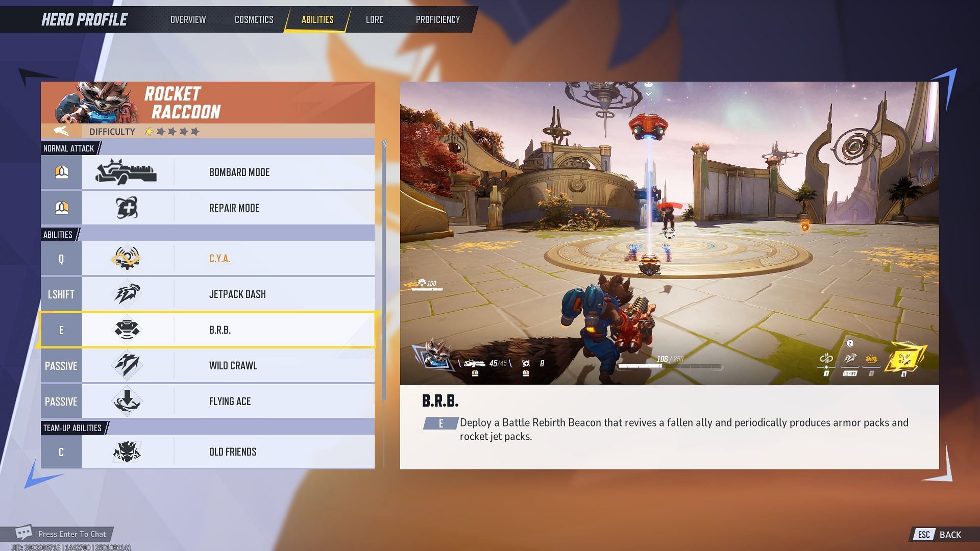Open the Proficiency section
980x551 pixels.
[438, 18]
